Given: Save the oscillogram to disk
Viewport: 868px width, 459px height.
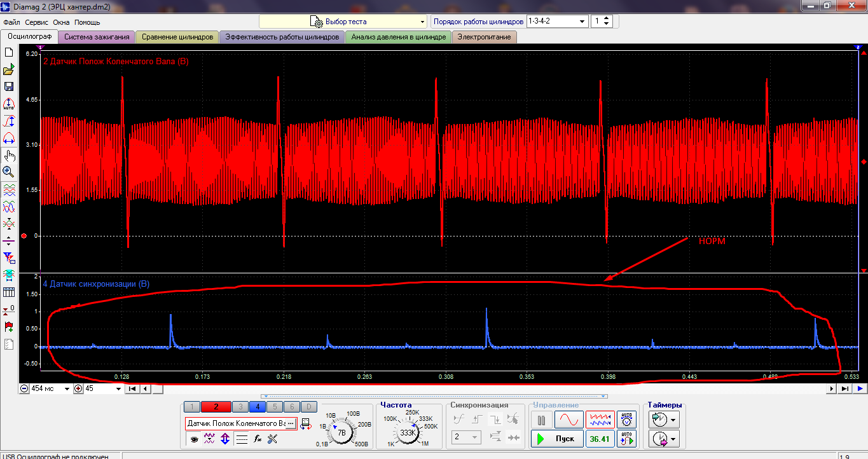Looking at the screenshot, I should pos(9,86).
